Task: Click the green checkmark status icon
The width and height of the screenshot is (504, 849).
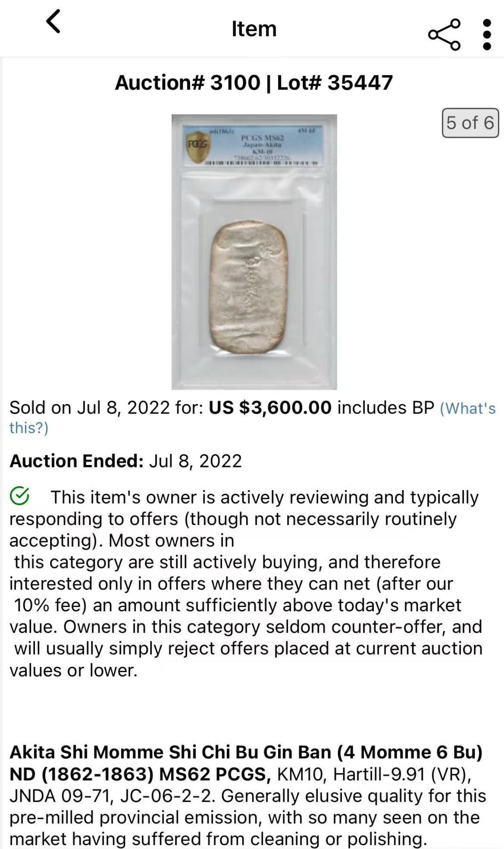Action: 20,496
